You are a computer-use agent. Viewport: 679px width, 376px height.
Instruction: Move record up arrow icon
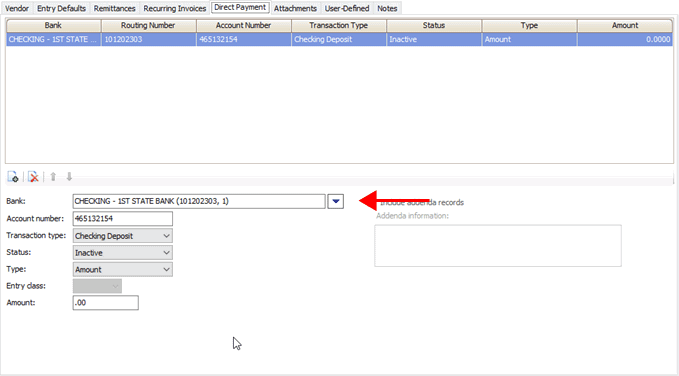(x=53, y=177)
